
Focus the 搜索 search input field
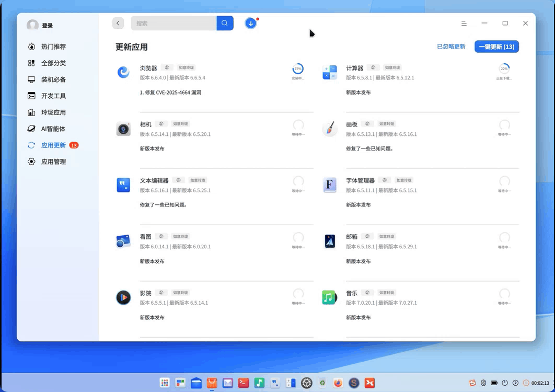click(174, 23)
